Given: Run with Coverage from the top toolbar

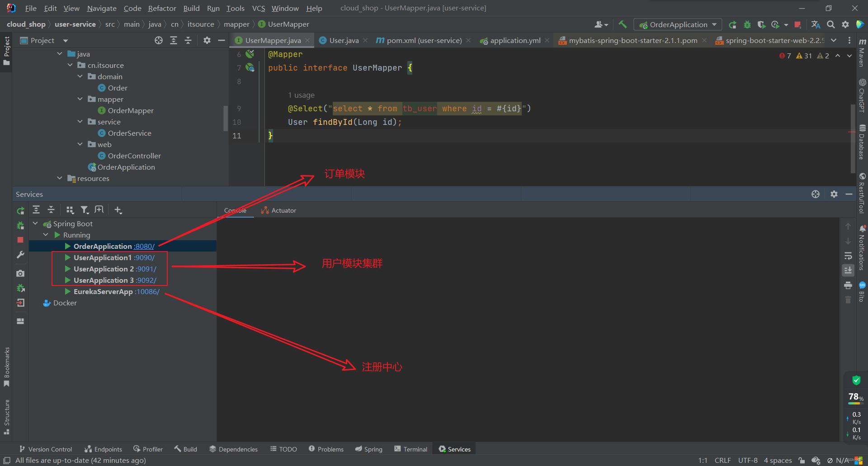Looking at the screenshot, I should pos(762,24).
